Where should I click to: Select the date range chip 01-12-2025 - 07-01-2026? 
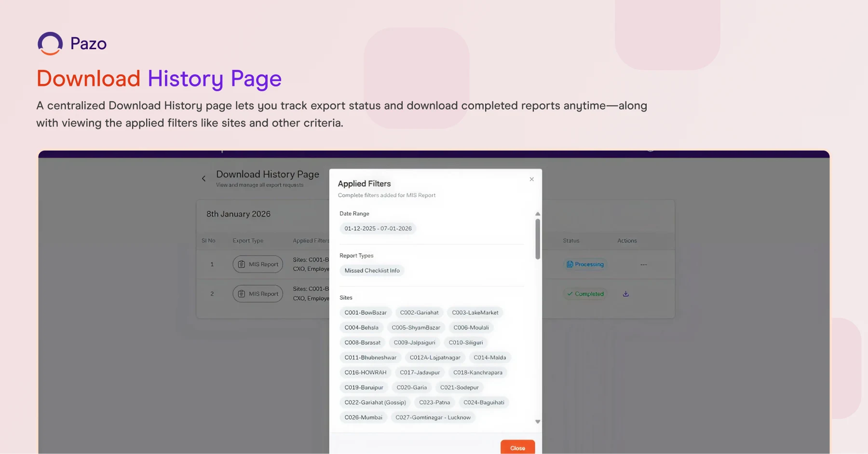[x=378, y=229]
